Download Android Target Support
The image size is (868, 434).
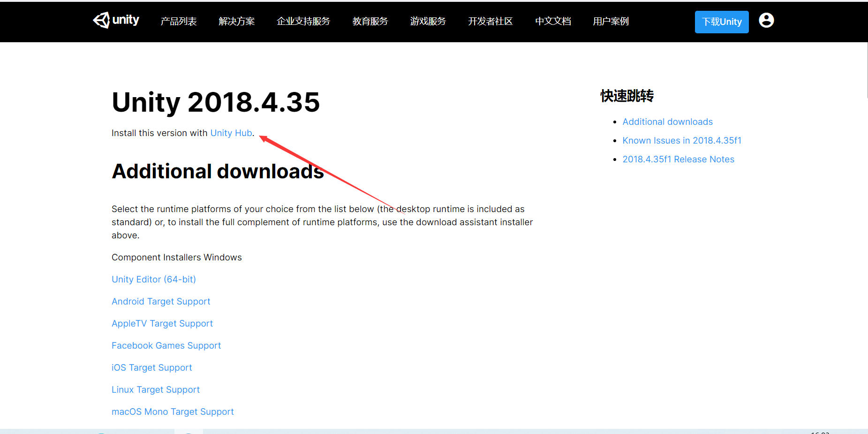(161, 301)
